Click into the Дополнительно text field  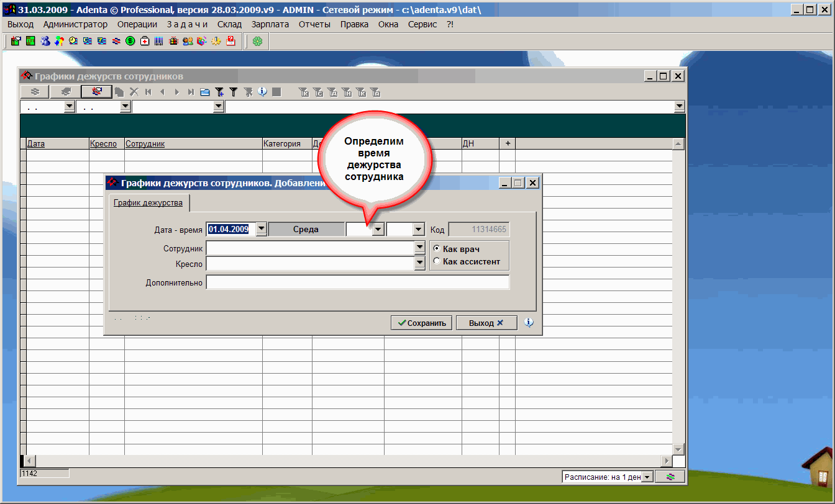click(x=357, y=282)
